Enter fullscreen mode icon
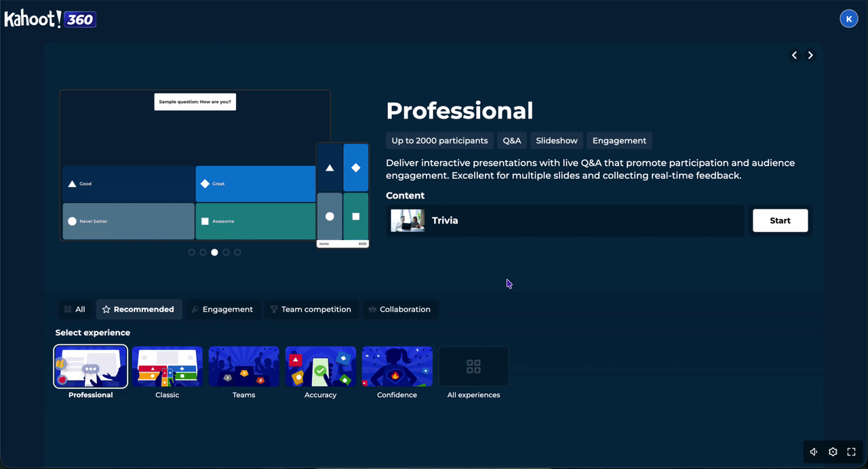The height and width of the screenshot is (469, 868). (x=852, y=452)
